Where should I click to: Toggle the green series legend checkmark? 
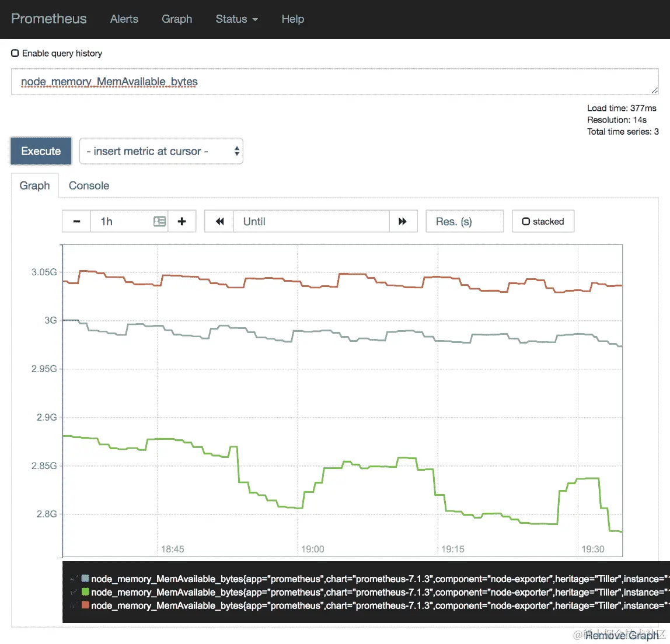tap(74, 592)
